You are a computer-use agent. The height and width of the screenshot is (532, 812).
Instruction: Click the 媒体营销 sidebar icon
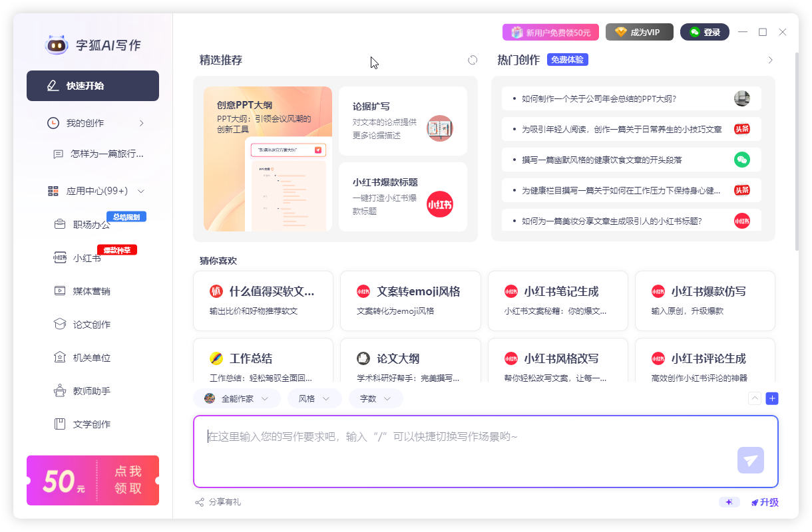click(60, 291)
